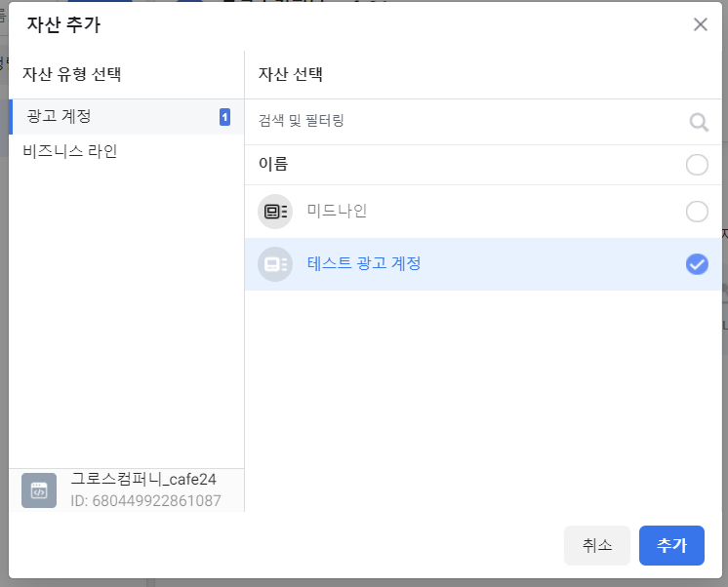Click the 취소 cancel button
This screenshot has height=587, width=728.
(597, 545)
